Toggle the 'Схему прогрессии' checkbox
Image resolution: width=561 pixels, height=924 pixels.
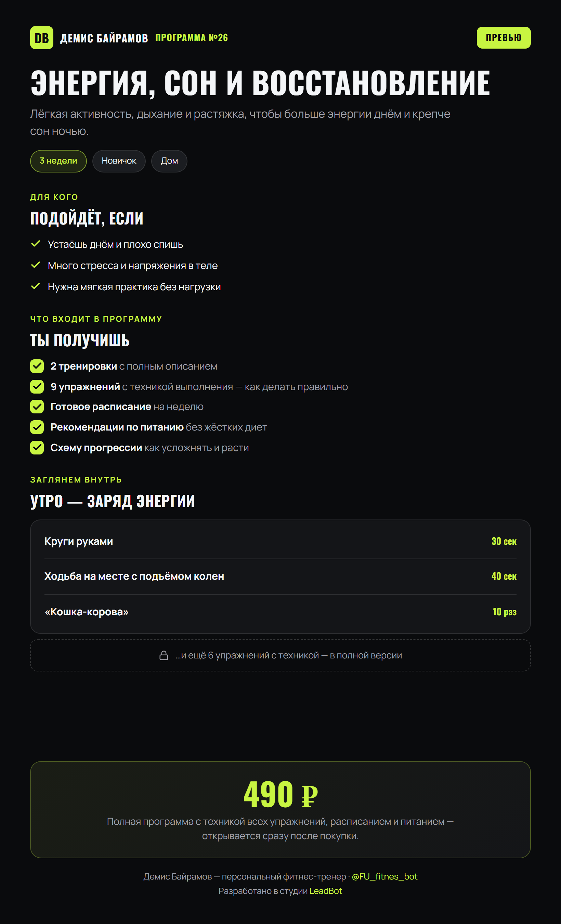click(37, 447)
